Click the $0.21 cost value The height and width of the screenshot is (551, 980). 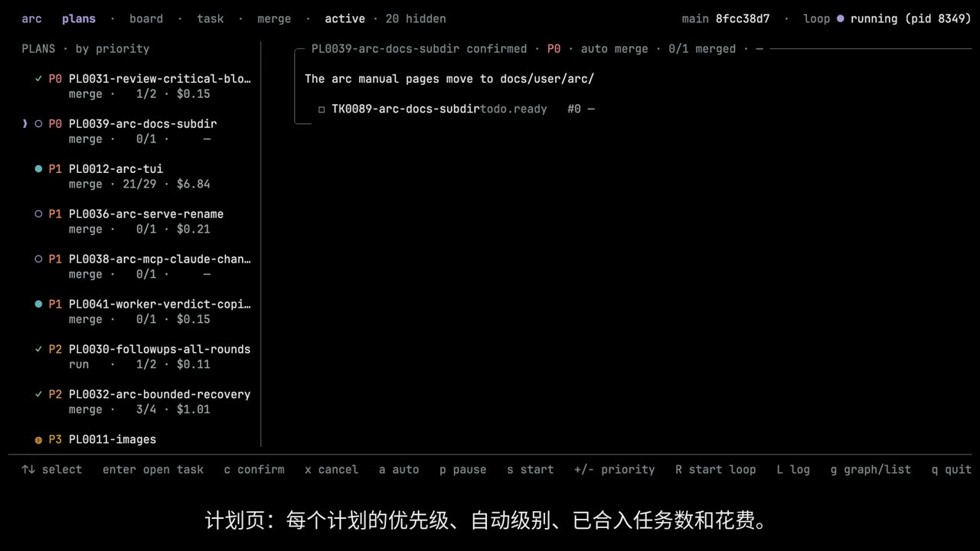pyautogui.click(x=193, y=230)
